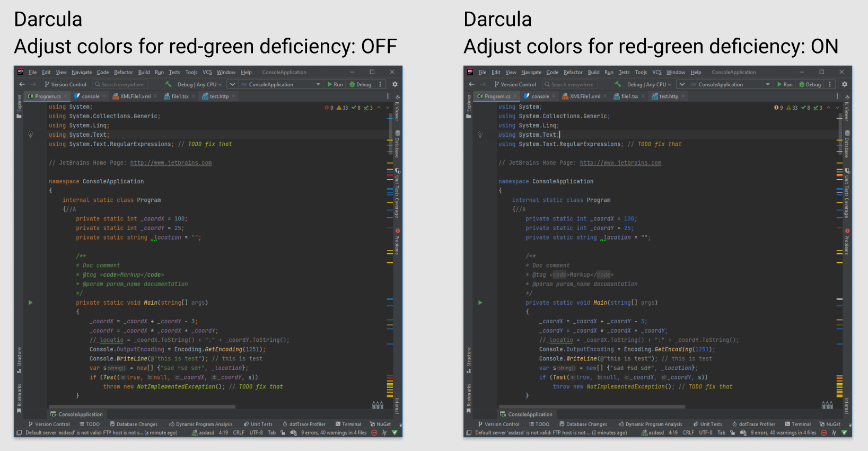The image size is (868, 451).
Task: Open the editor tabs kebab menu in left OFF window
Action: (x=388, y=96)
